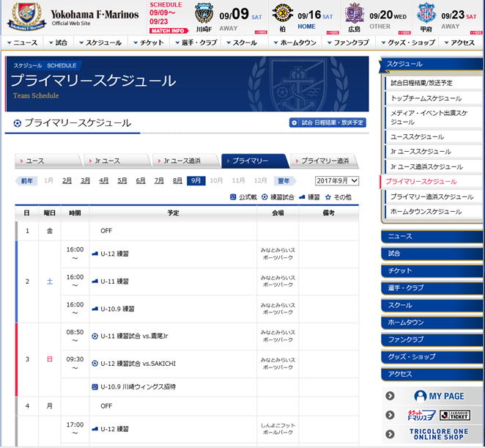This screenshot has height=448, width=485.
Task: Go to previous year with 前年
Action: 26,180
